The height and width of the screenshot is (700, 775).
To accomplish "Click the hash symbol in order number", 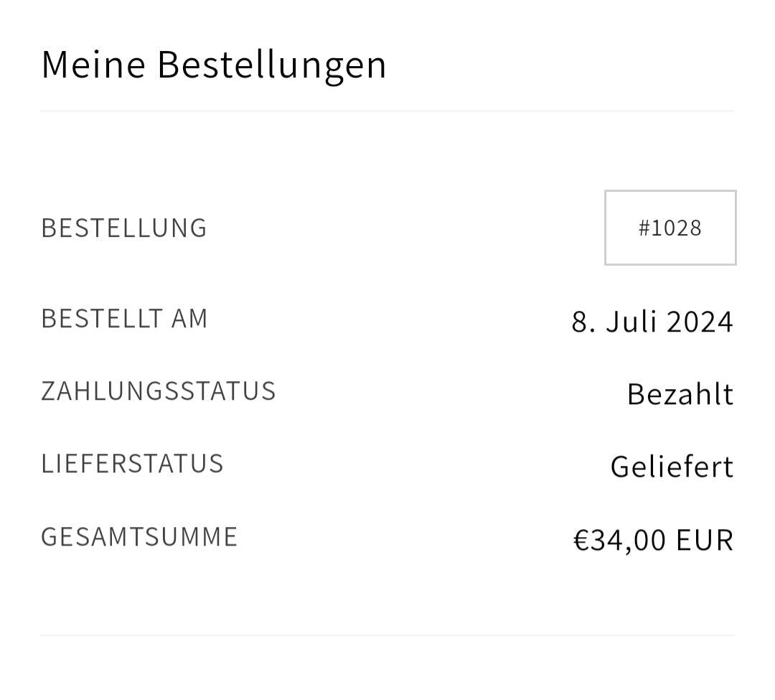I will click(x=644, y=228).
